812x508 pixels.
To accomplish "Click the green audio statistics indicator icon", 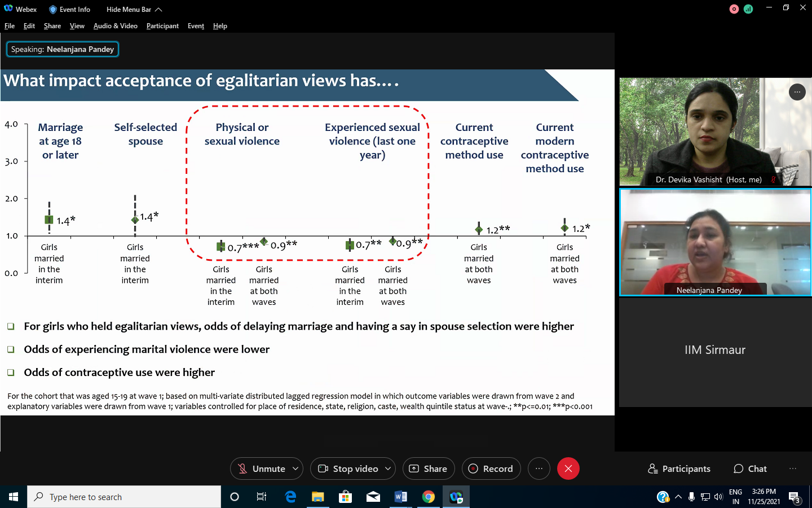I will tap(748, 9).
